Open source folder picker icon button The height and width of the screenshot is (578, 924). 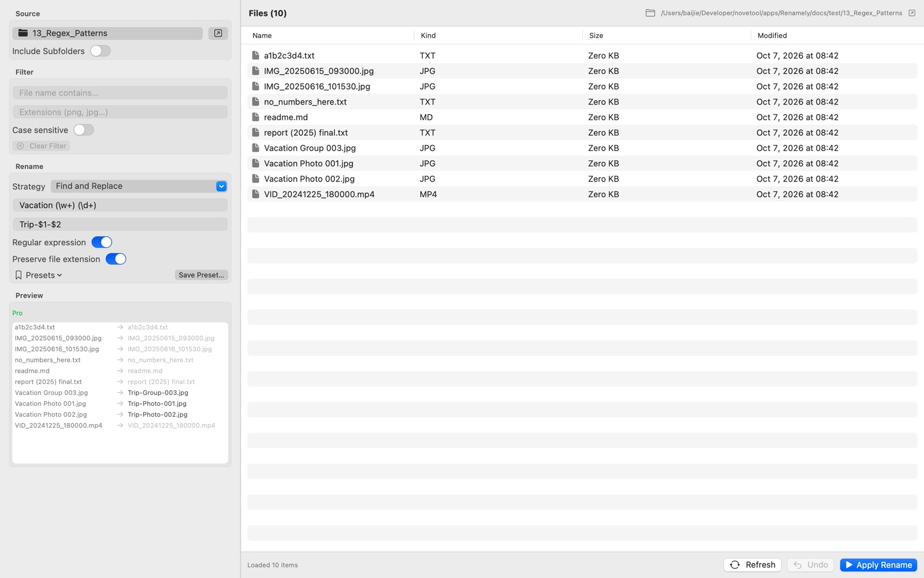[218, 33]
